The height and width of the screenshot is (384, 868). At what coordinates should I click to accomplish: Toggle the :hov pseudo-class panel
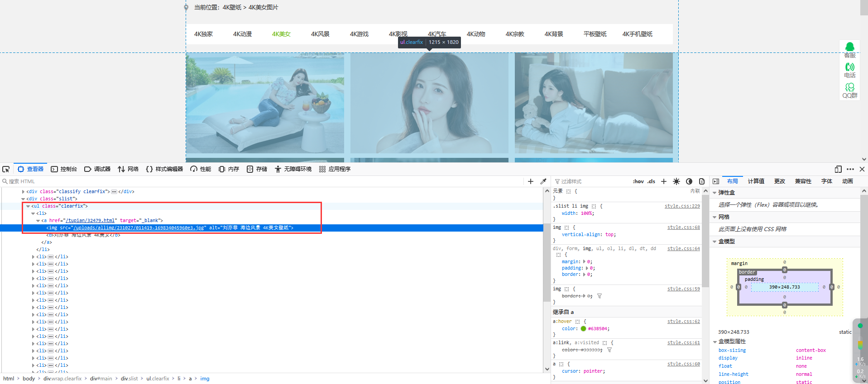coord(638,181)
